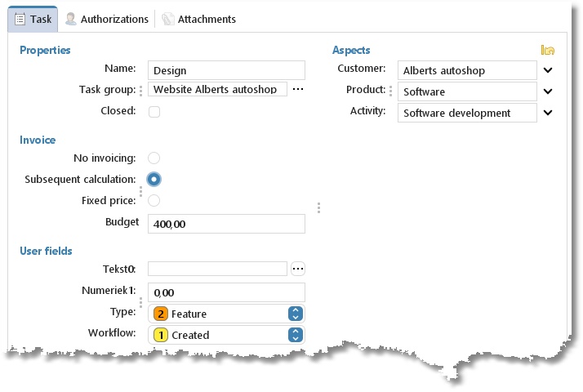Click the Task group label
This screenshot has width=583, height=392.
point(108,90)
